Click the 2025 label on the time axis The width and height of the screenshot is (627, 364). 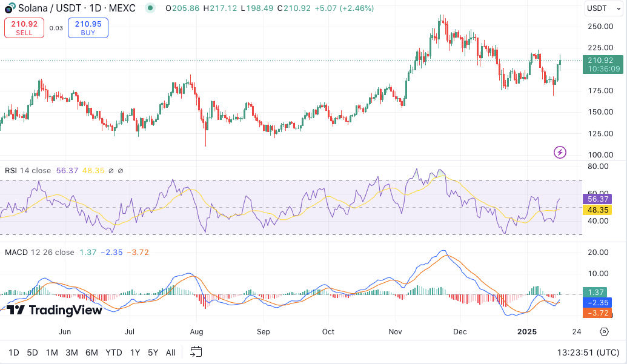[527, 332]
